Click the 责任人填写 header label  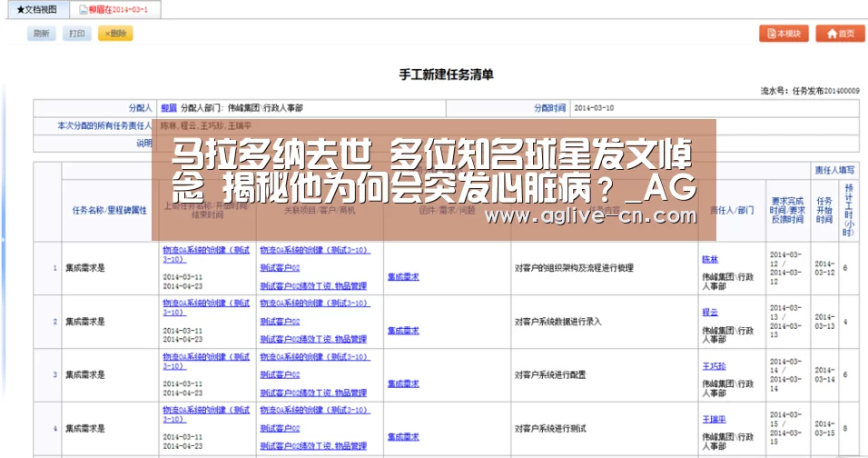click(x=834, y=170)
